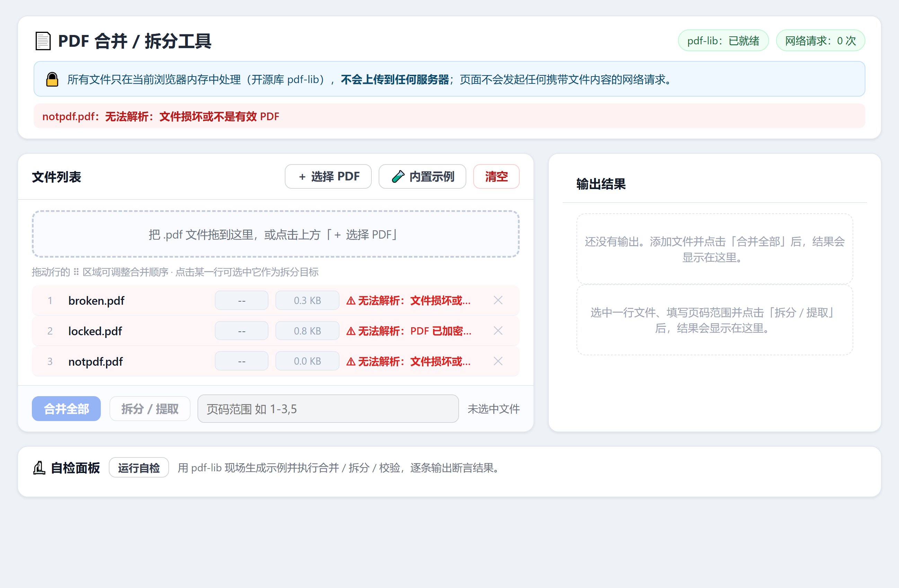Click the 自检面板 heading
Screen dimensions: 899x588
coord(75,468)
